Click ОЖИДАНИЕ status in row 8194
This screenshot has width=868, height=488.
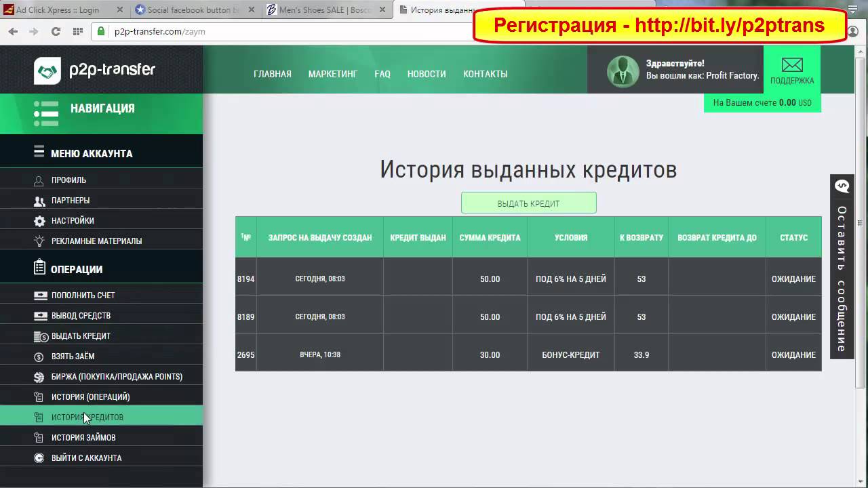(793, 279)
